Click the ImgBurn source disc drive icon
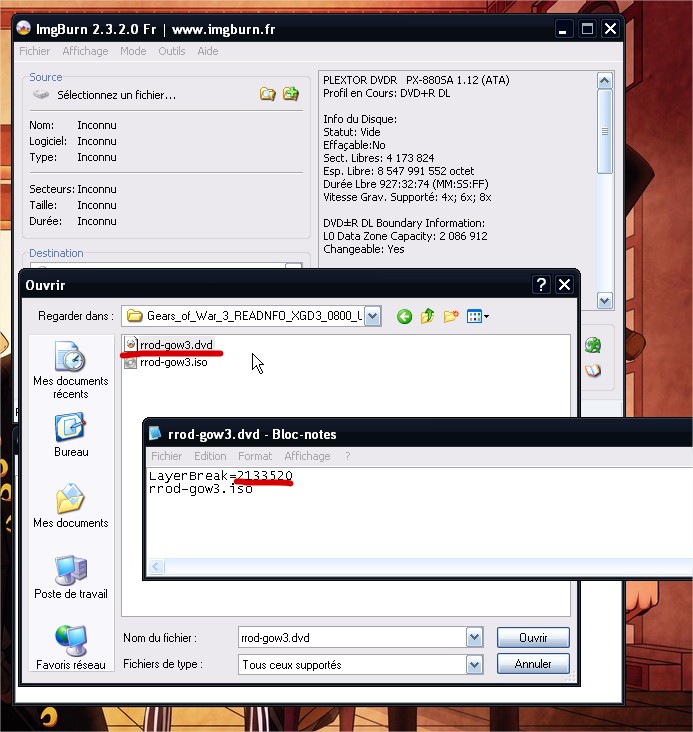Image resolution: width=693 pixels, height=732 pixels. pos(41,95)
